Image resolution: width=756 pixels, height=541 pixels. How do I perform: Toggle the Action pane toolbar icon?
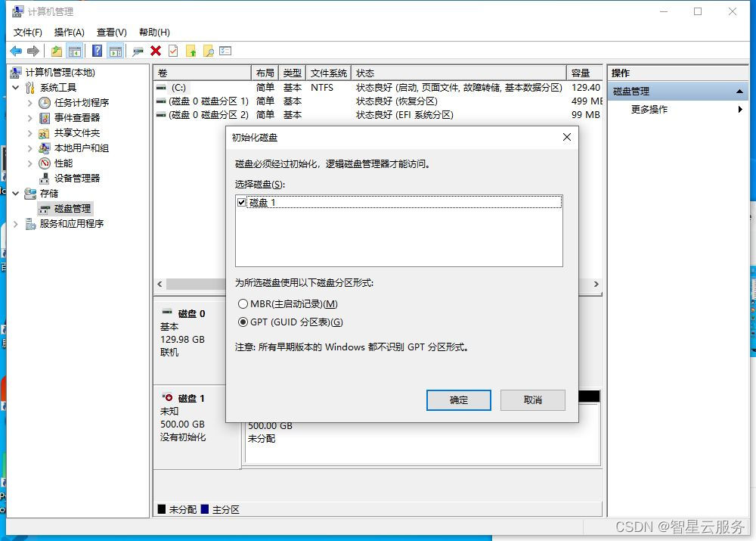[x=116, y=51]
